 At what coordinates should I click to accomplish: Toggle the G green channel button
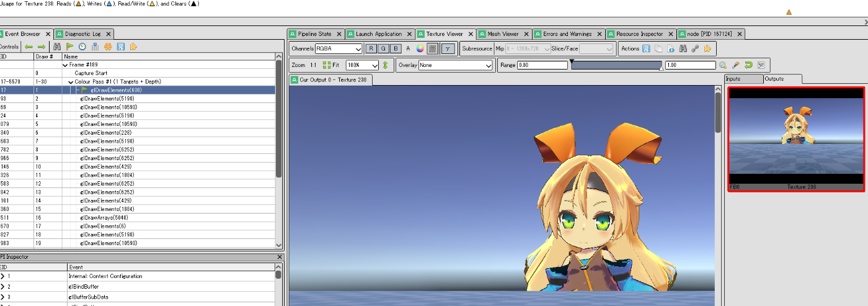pyautogui.click(x=383, y=48)
